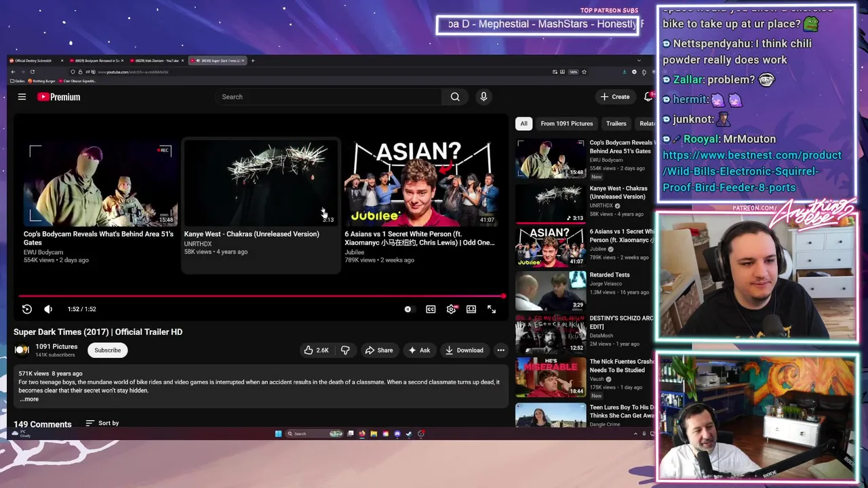868x488 pixels.
Task: Share the video
Action: (379, 350)
